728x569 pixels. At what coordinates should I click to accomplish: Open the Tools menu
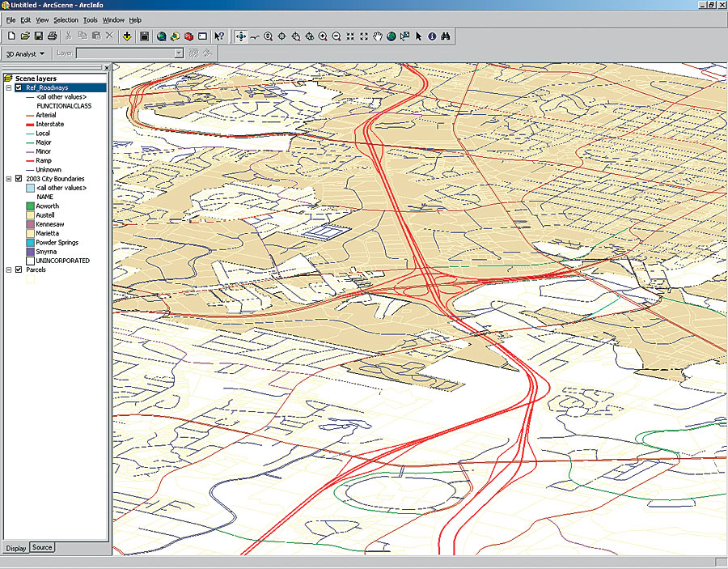91,19
